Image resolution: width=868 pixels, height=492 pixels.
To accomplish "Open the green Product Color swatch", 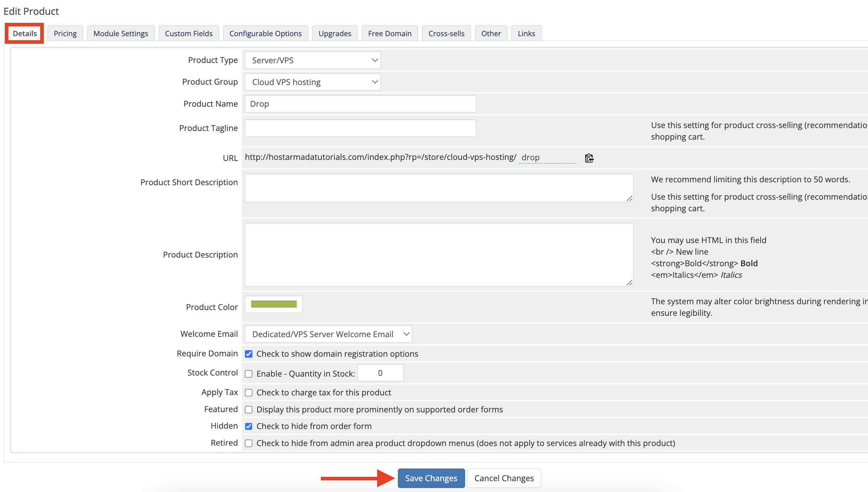I will click(274, 304).
